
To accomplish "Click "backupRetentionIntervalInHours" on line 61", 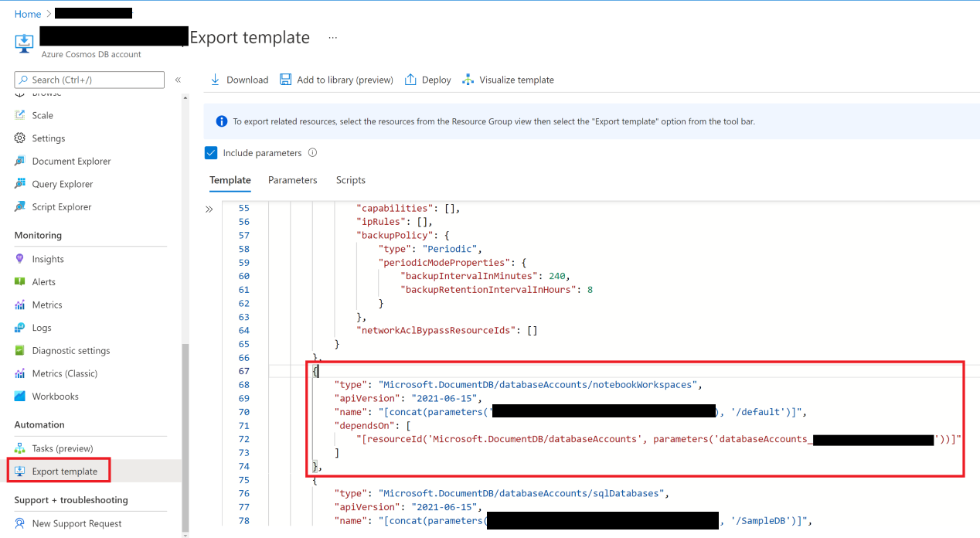I will click(487, 289).
